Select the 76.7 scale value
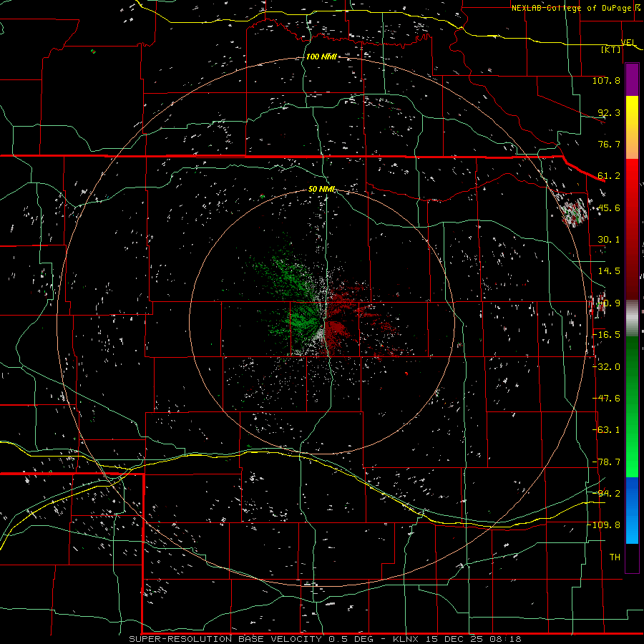Screen dimensions: 644x644 (x=609, y=144)
